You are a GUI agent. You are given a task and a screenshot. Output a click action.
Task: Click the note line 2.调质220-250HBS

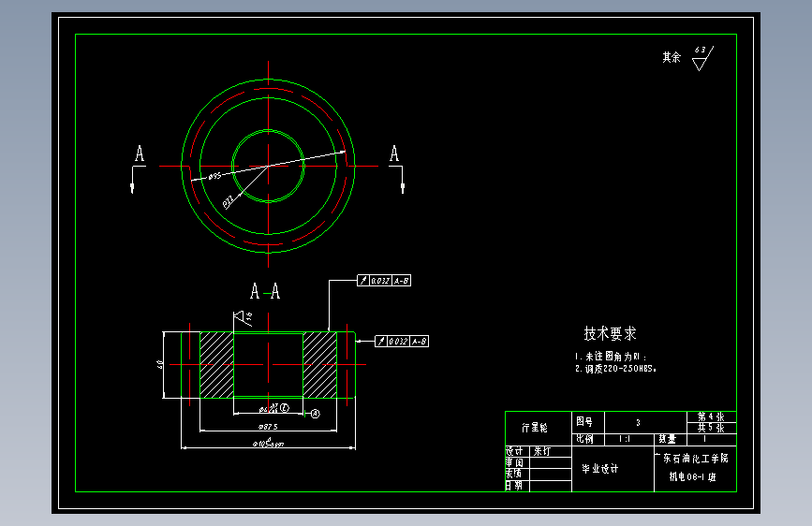(615, 369)
